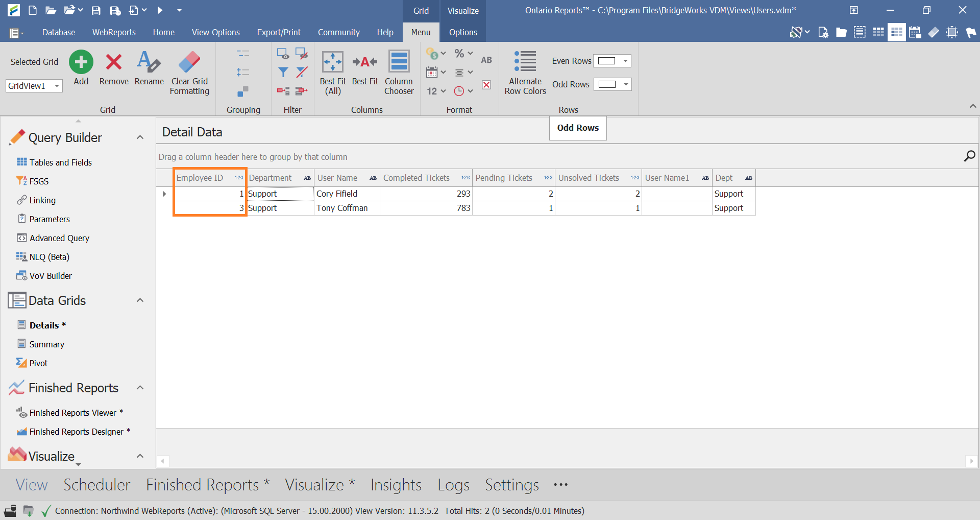Image resolution: width=980 pixels, height=520 pixels.
Task: Click the flag icon in top-right toolbar
Action: (x=970, y=32)
